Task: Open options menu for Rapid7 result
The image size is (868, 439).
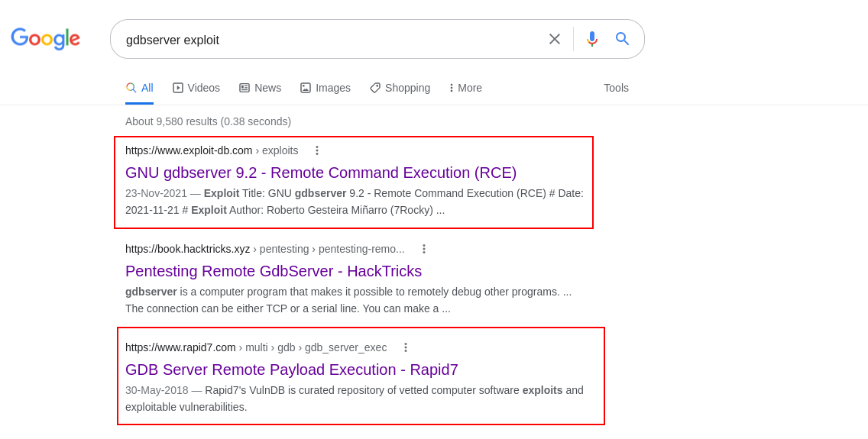Action: click(x=406, y=347)
